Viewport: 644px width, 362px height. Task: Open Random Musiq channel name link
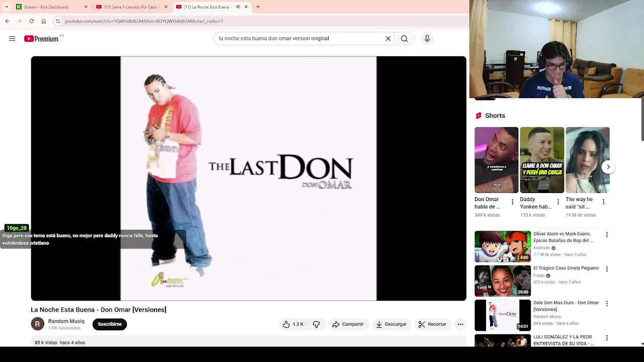(x=66, y=321)
